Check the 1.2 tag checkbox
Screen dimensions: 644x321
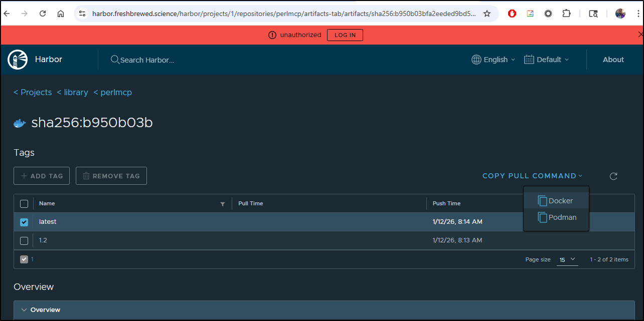(24, 241)
